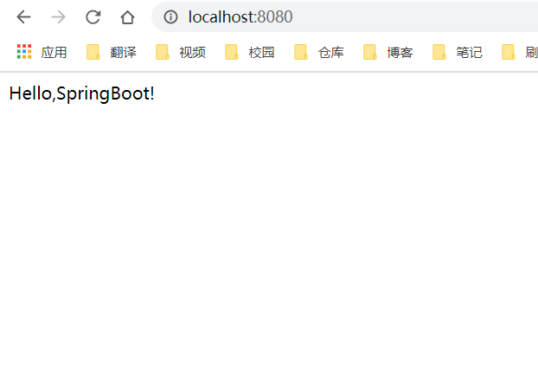Open the partially visible 刷 bookmark folder
The width and height of the screenshot is (538, 392).
coord(520,52)
